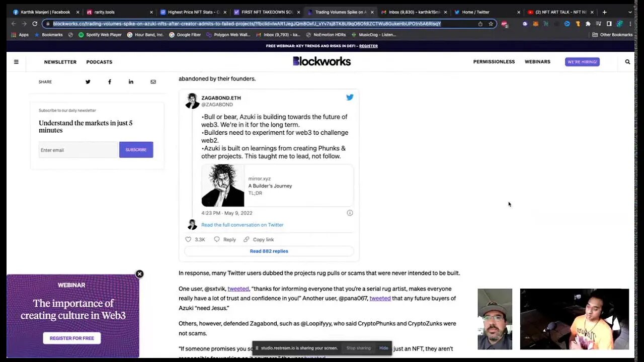Image resolution: width=644 pixels, height=362 pixels.
Task: Reply to the embedded tweet
Action: point(225,239)
